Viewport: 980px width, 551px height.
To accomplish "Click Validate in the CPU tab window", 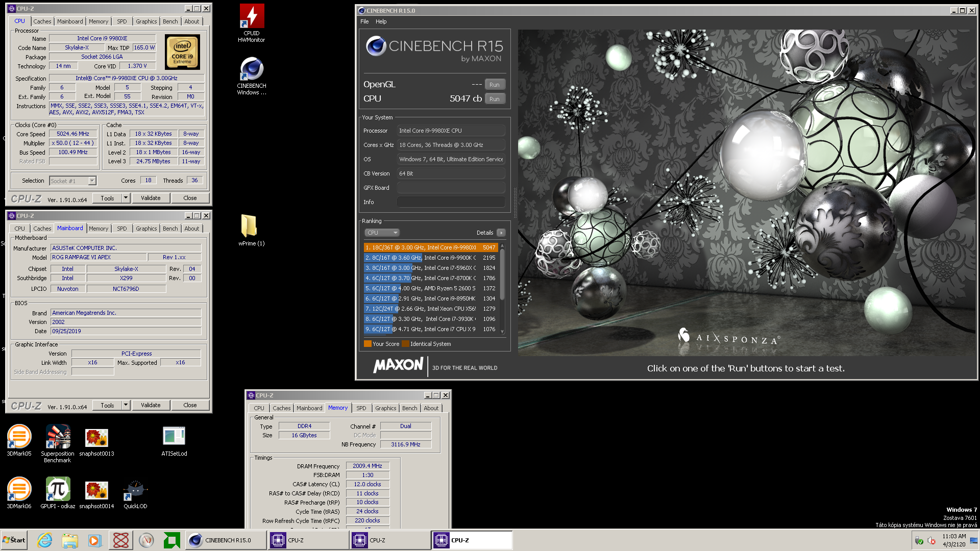I will [151, 198].
